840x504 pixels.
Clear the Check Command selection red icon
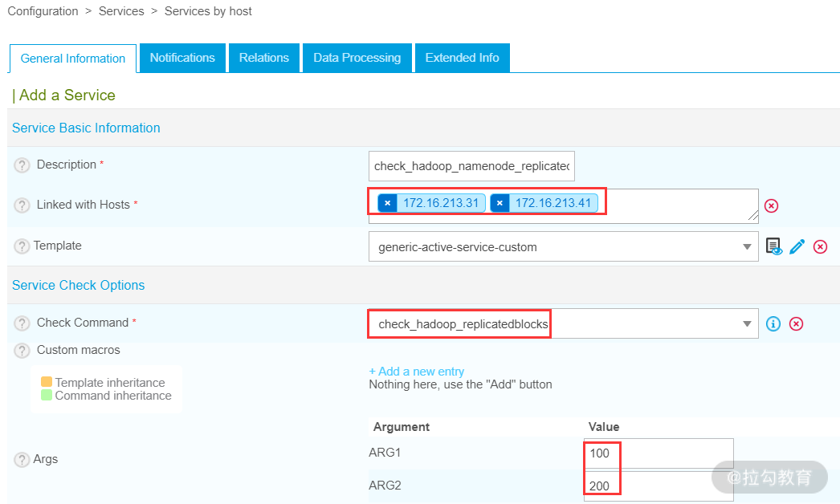(x=796, y=323)
